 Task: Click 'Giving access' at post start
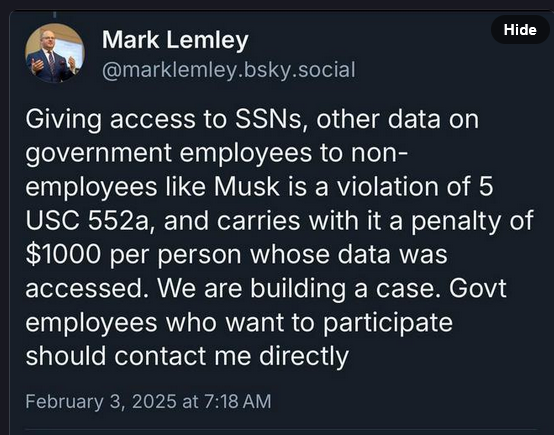click(x=110, y=119)
